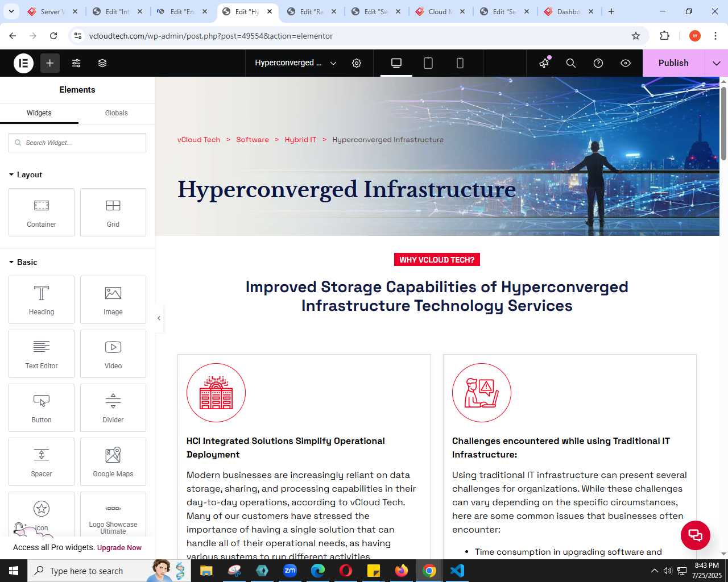Click the Add Element plus icon
This screenshot has width=728, height=582.
pos(50,63)
